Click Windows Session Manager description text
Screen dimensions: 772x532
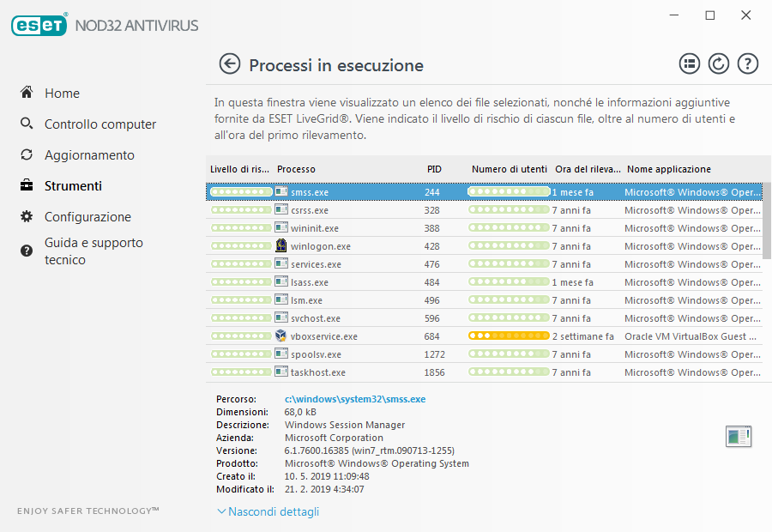click(345, 425)
